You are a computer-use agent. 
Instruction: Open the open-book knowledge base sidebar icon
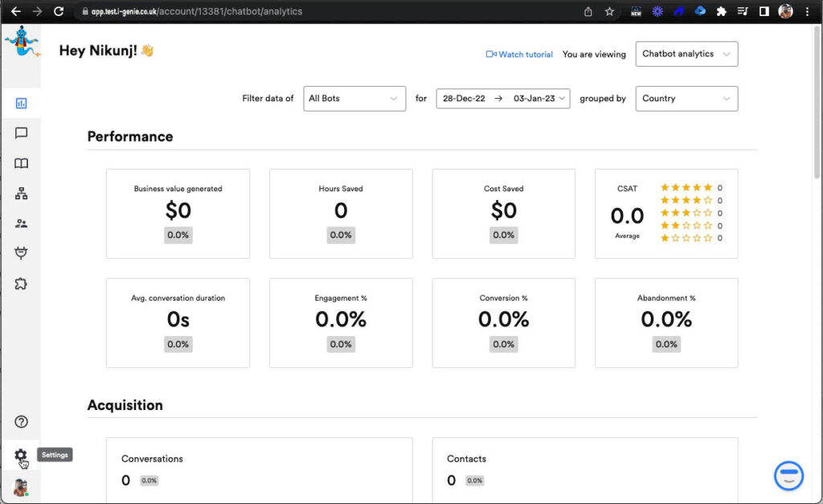21,163
